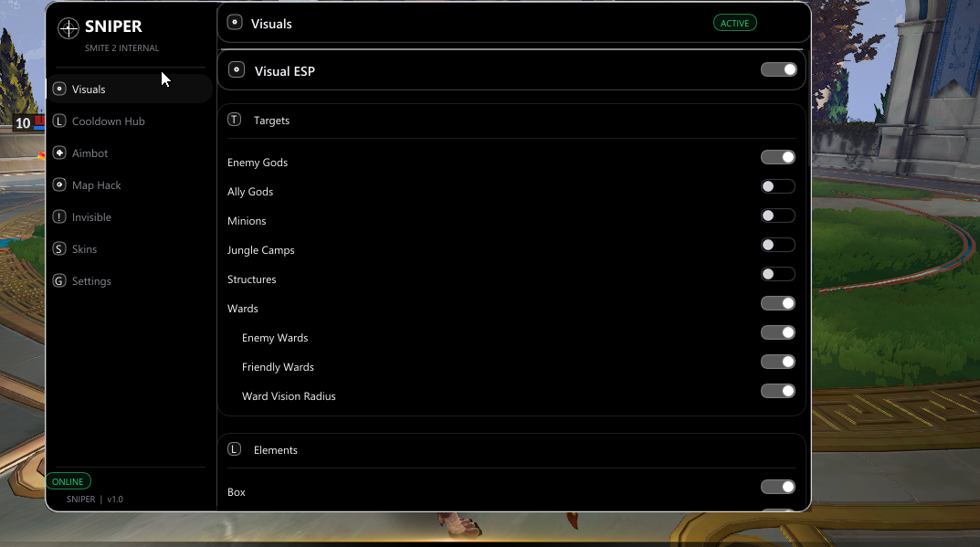
Task: Click the L icon beside Elements
Action: point(235,449)
